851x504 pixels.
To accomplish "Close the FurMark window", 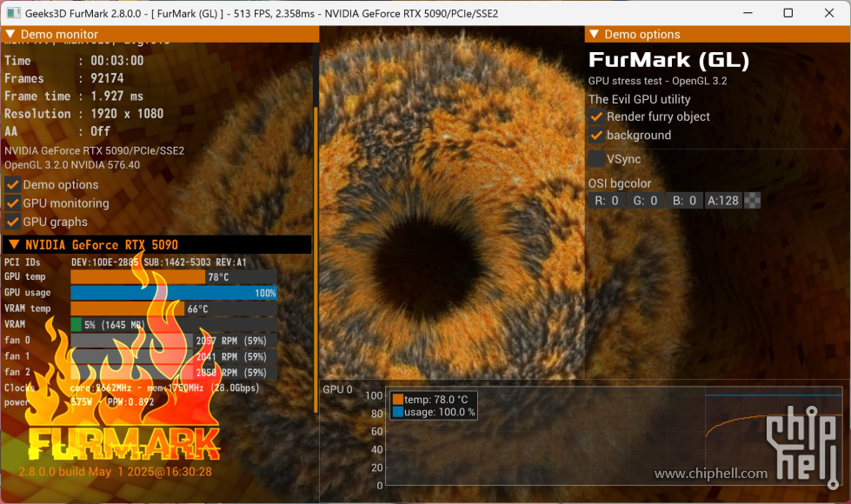I will click(x=828, y=13).
